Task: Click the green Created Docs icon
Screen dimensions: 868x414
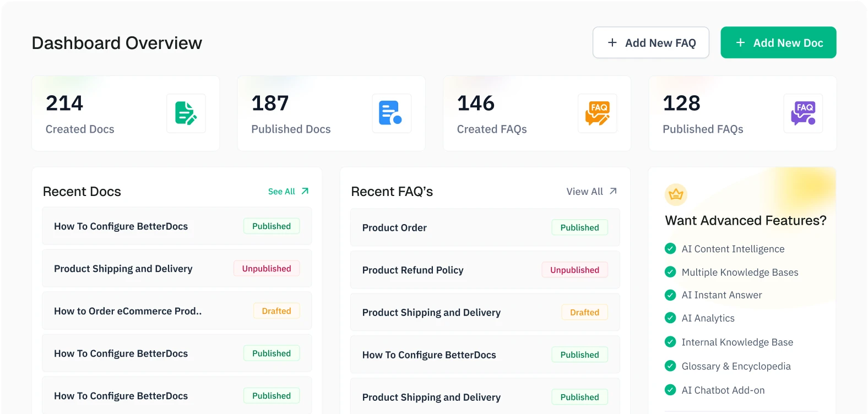Action: 186,113
